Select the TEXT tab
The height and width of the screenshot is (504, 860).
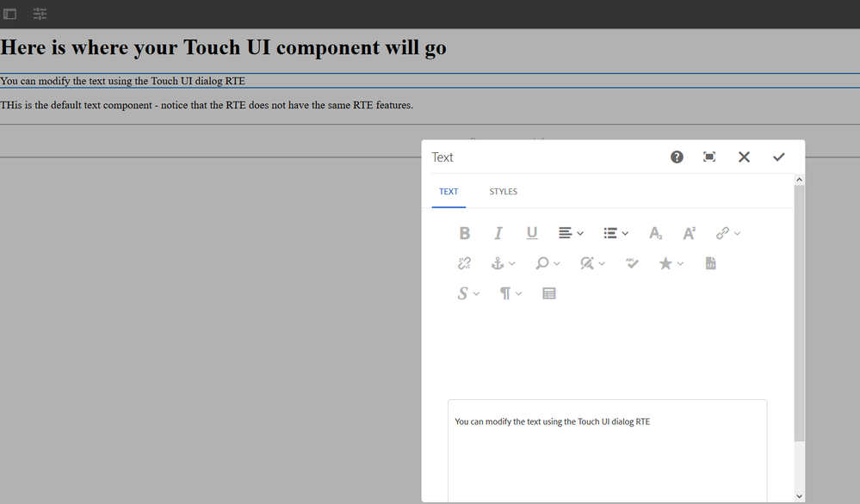(x=449, y=192)
